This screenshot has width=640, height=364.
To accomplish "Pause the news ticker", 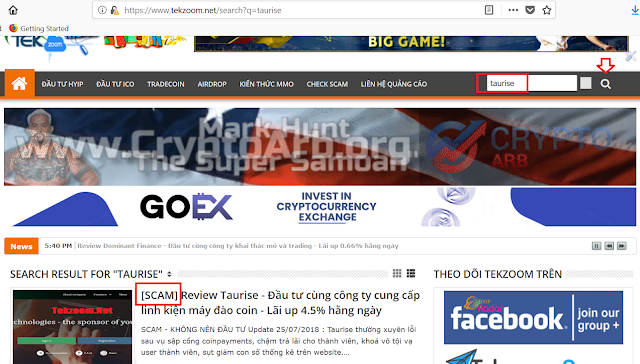I will point(596,246).
